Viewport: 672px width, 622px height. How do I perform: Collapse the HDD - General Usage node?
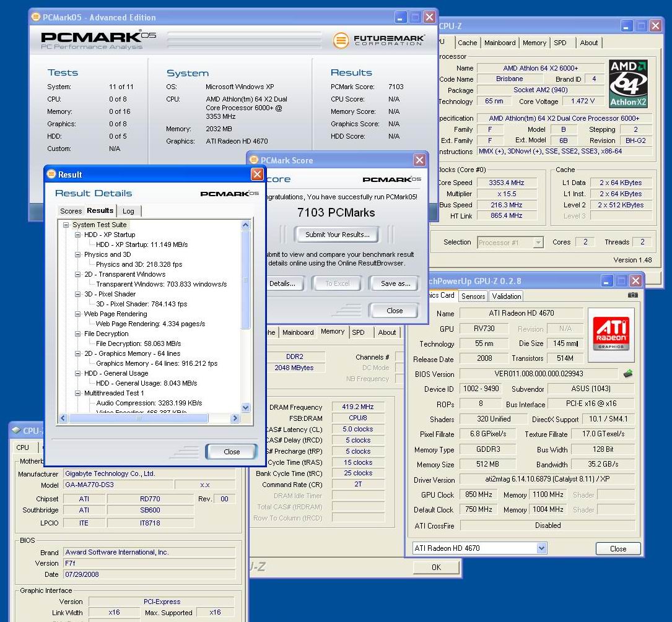[77, 373]
